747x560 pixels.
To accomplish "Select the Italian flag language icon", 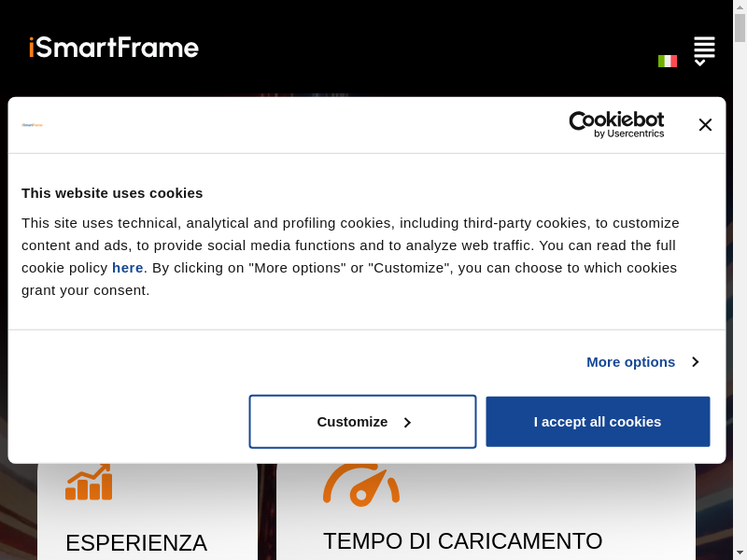I will pos(667,61).
